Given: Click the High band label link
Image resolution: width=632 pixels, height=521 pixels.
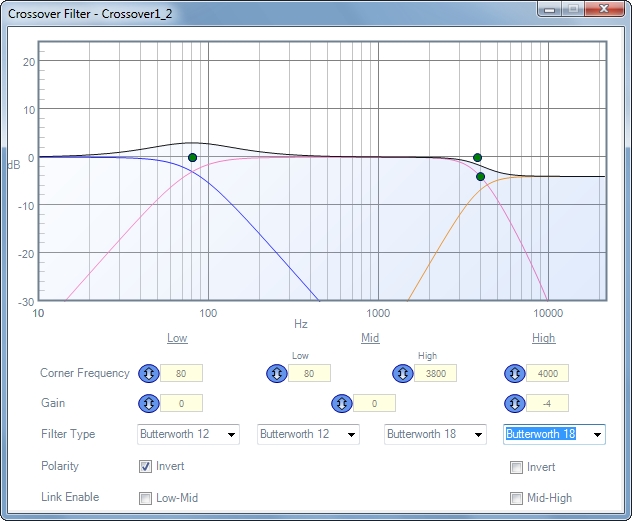Looking at the screenshot, I should pyautogui.click(x=543, y=338).
